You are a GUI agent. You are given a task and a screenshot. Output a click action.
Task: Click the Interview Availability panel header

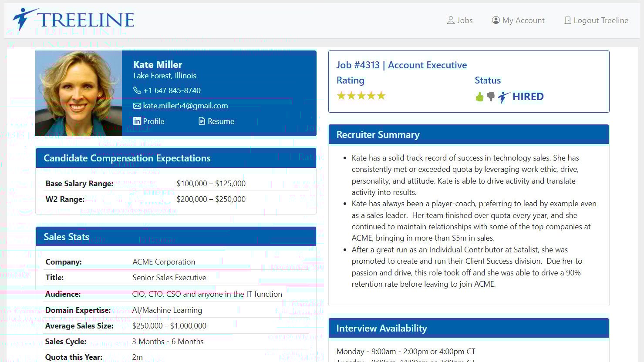[469, 328]
